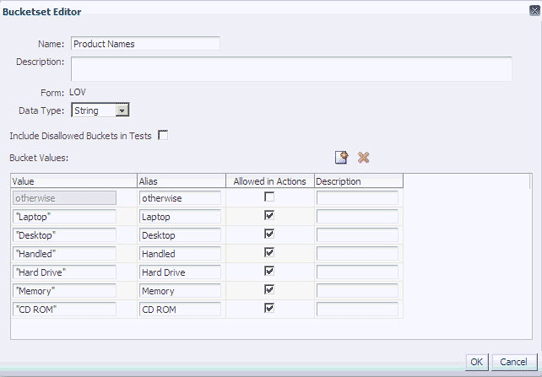Click the Cancel button
542x377 pixels.
click(514, 362)
